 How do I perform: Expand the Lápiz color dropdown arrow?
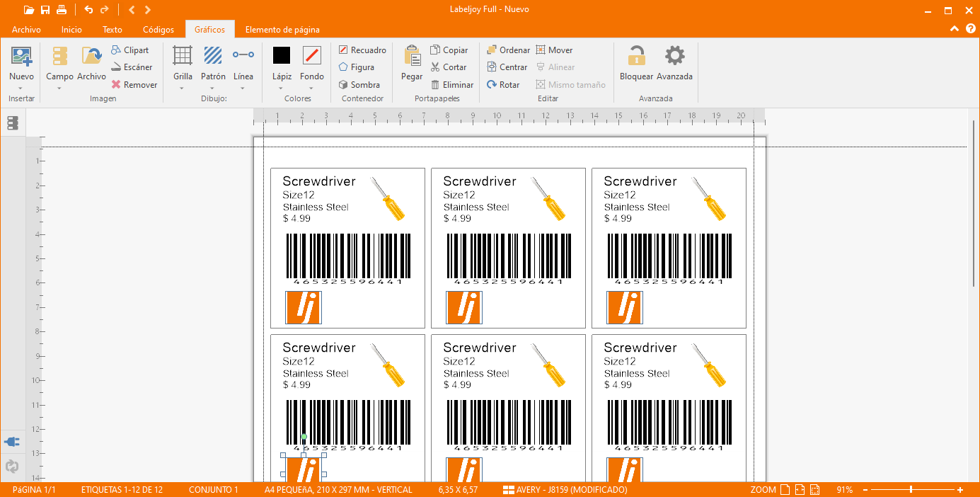click(x=282, y=88)
